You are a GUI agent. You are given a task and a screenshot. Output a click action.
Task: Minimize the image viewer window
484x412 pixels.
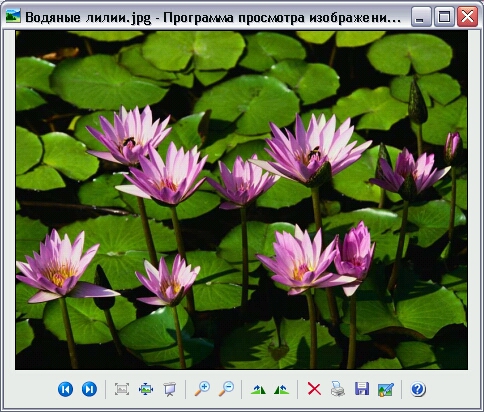pos(421,16)
